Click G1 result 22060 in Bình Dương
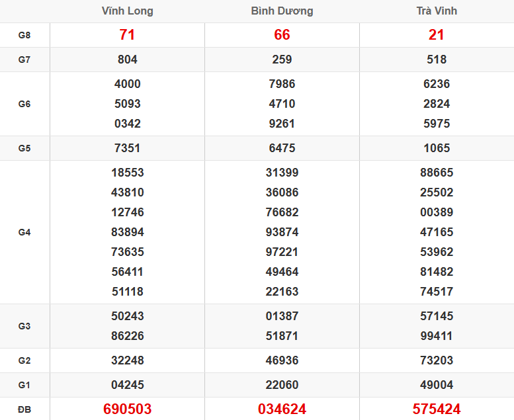 (x=282, y=385)
